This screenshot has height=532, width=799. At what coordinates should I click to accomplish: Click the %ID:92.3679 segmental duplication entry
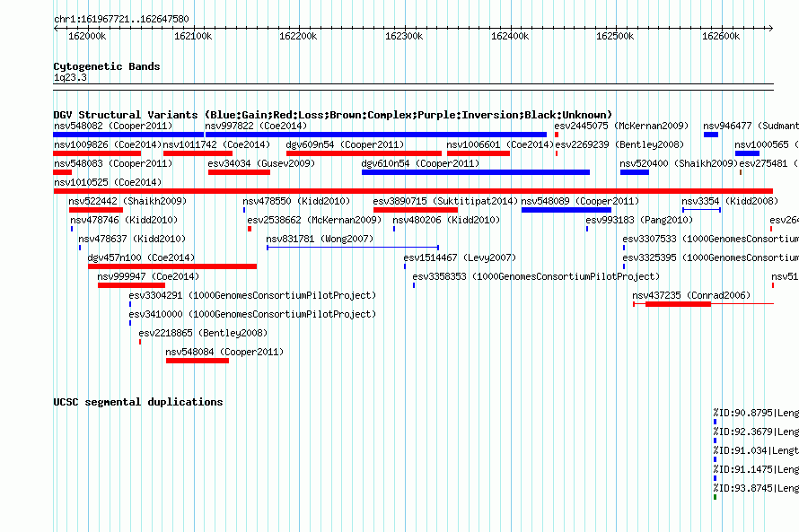(756, 432)
